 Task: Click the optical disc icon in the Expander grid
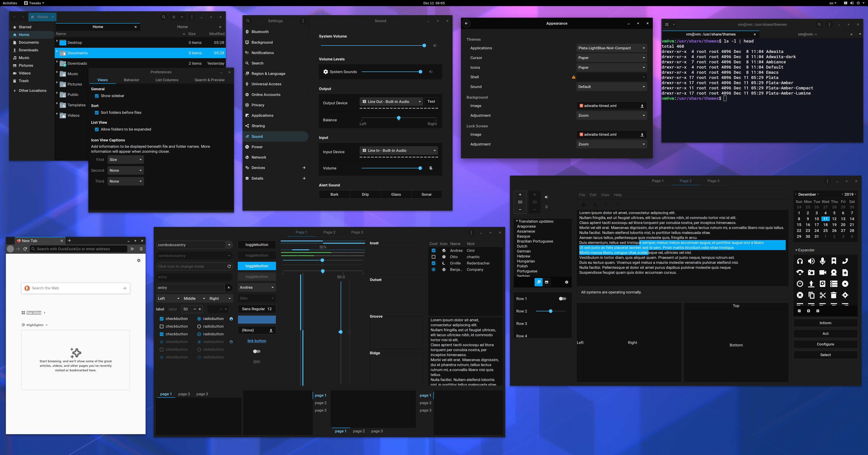(x=845, y=284)
